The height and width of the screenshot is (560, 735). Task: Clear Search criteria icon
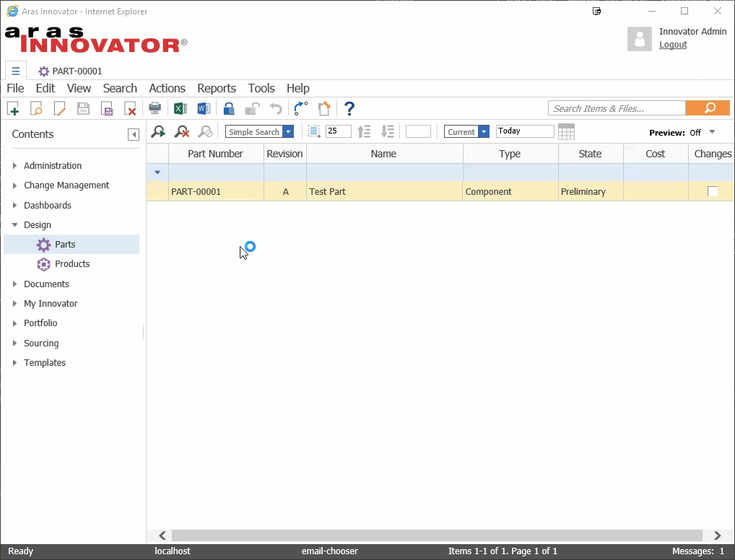click(x=182, y=131)
